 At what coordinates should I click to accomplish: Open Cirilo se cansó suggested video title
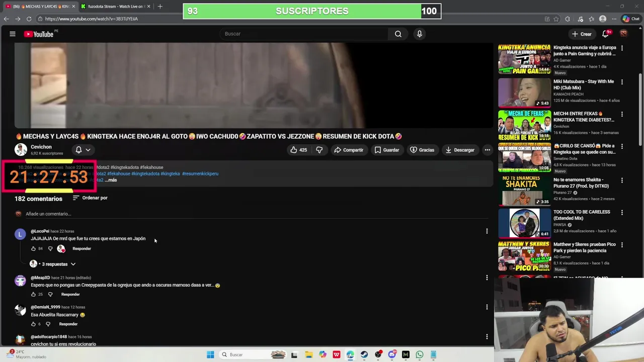584,149
